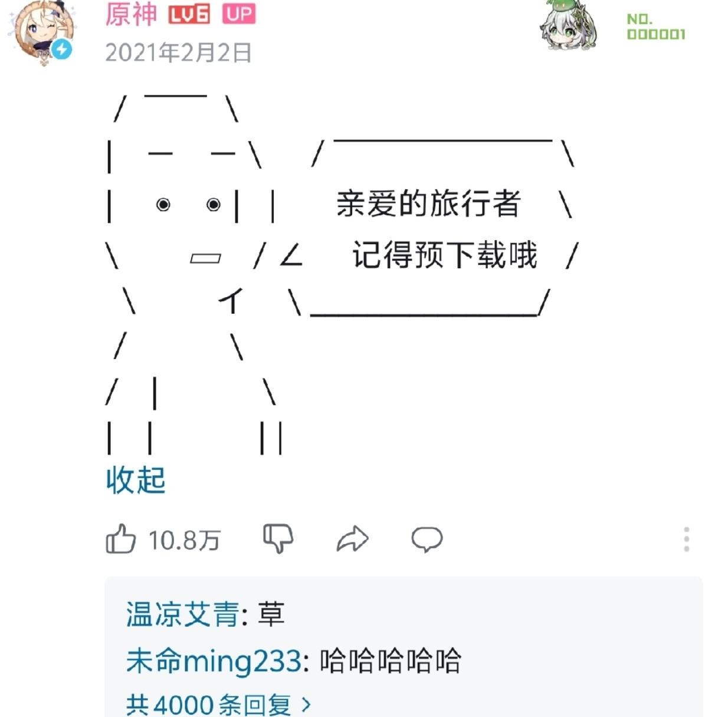728x717 pixels.
Task: Open the three-dot more options menu
Action: point(686,539)
